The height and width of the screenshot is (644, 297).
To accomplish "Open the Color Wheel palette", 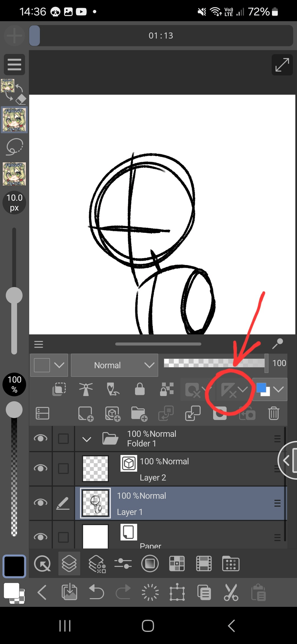I will [x=150, y=564].
